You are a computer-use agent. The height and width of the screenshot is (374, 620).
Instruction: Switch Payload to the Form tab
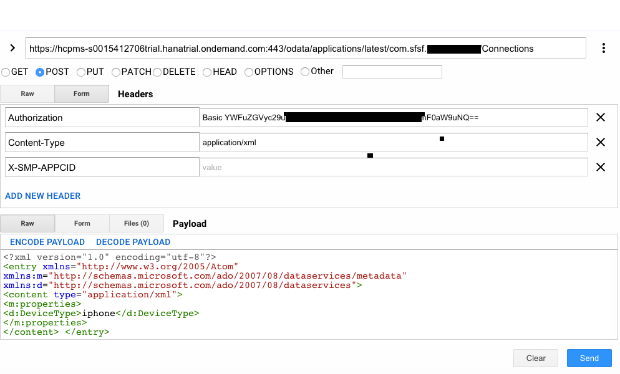pyautogui.click(x=82, y=223)
